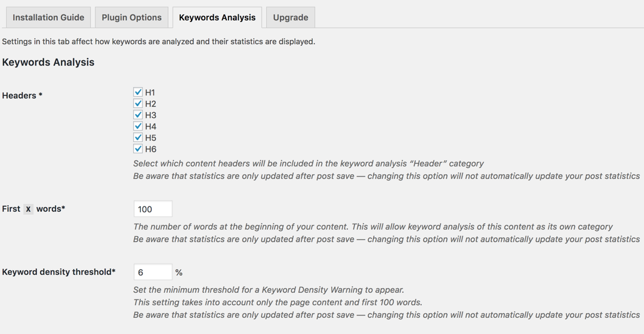Open the Installation Guide tab
Viewport: 644px width, 334px height.
coord(48,17)
